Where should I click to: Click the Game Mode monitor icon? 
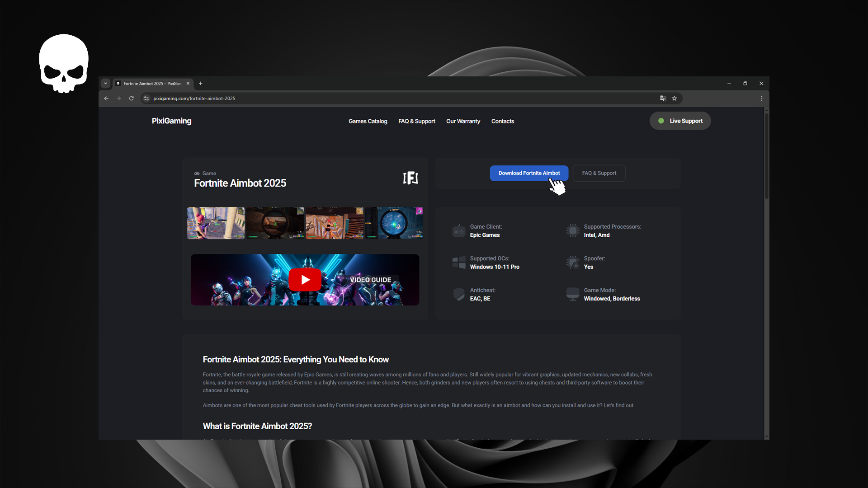click(x=572, y=294)
